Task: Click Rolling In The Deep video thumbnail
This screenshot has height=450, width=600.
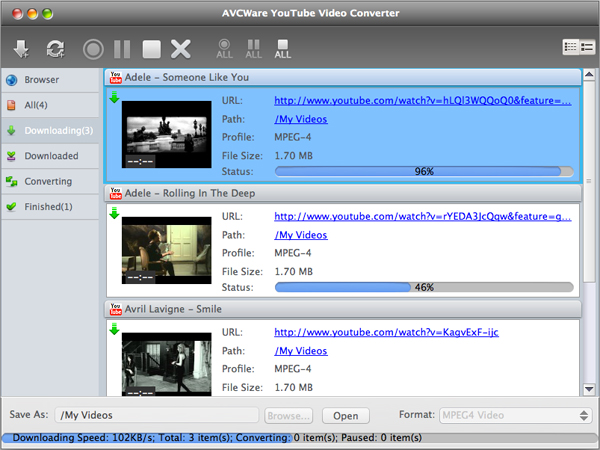Action: point(166,250)
